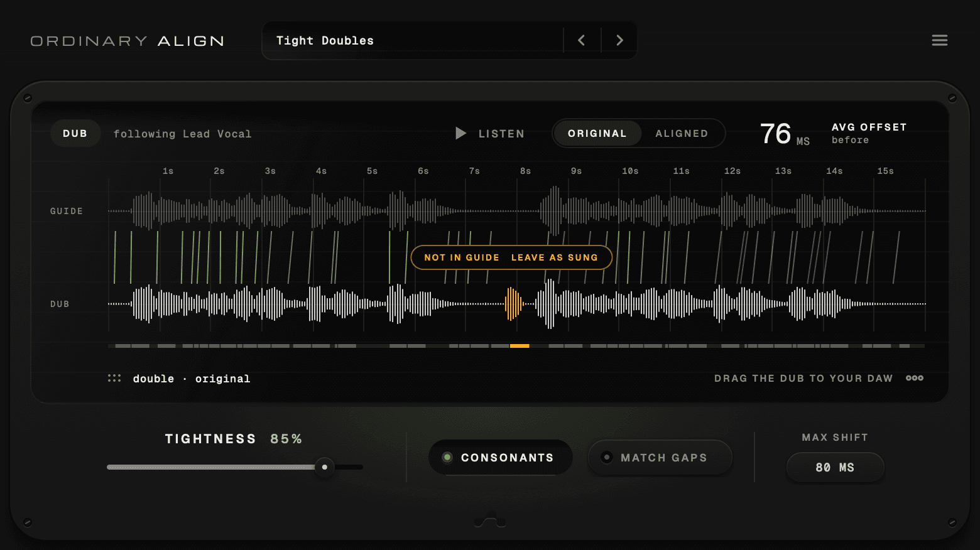The width and height of the screenshot is (980, 550).
Task: Click the DUB waveform row label
Action: 60,304
